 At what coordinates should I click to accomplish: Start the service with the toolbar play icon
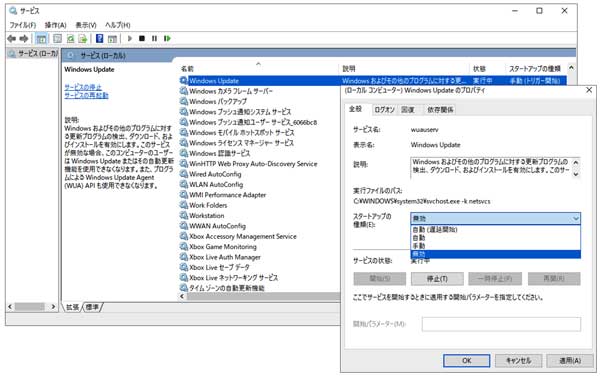click(x=130, y=38)
